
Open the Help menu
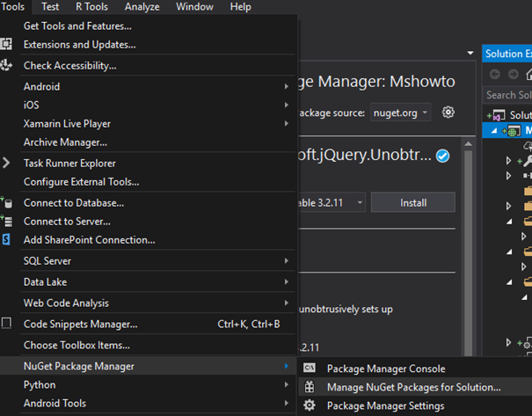tap(241, 6)
